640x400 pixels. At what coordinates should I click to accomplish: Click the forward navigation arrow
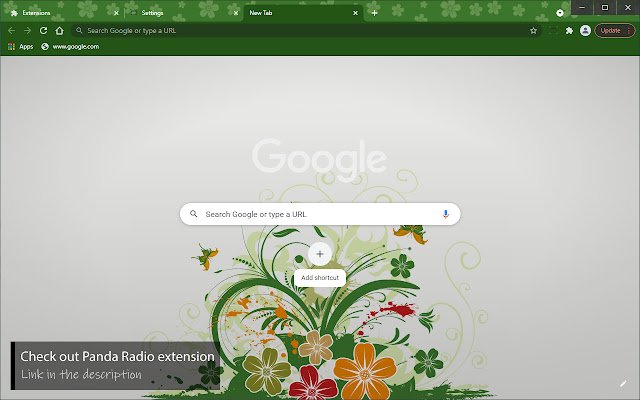pyautogui.click(x=27, y=31)
